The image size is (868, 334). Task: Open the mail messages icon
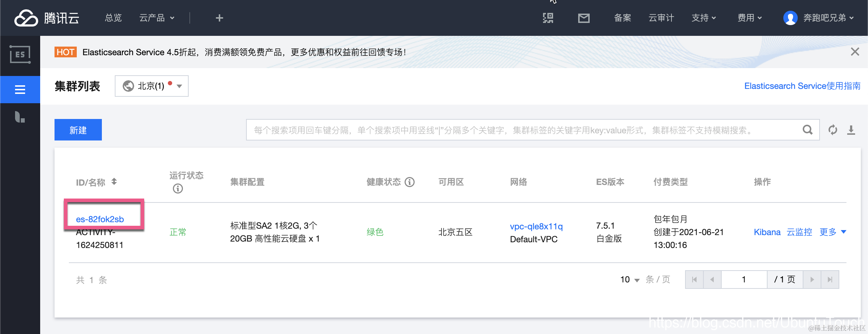pyautogui.click(x=584, y=18)
